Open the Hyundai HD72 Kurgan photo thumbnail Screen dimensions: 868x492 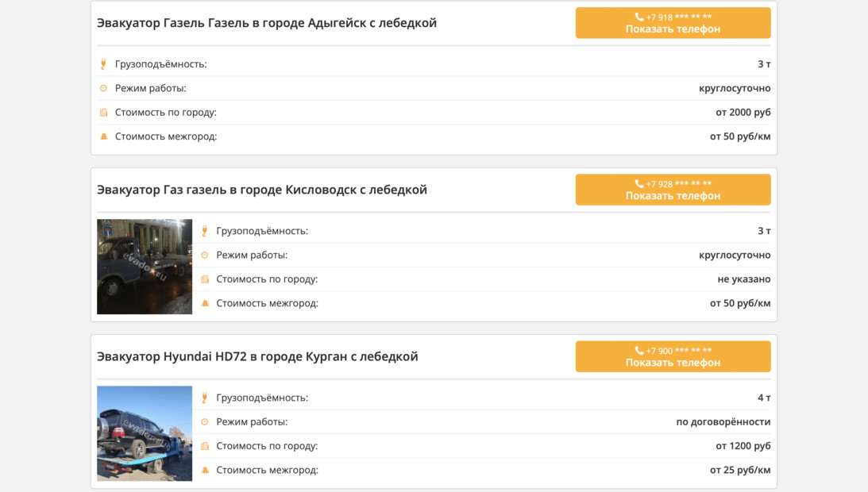(145, 433)
